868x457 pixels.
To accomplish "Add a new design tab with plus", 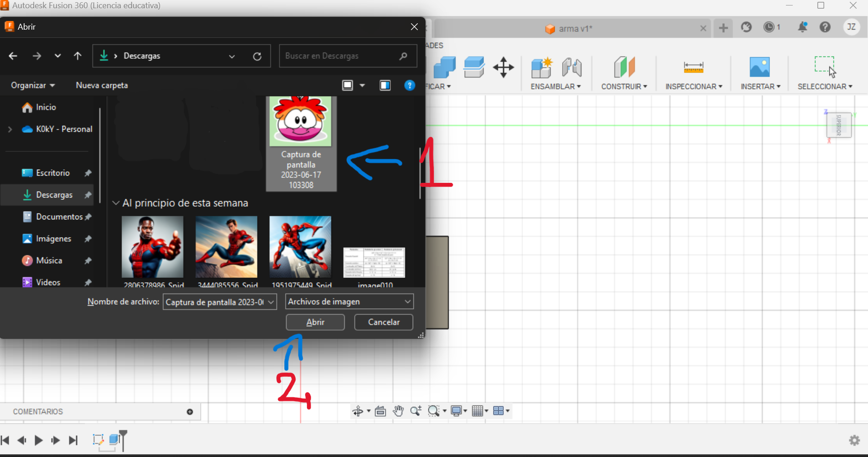I will coord(723,28).
